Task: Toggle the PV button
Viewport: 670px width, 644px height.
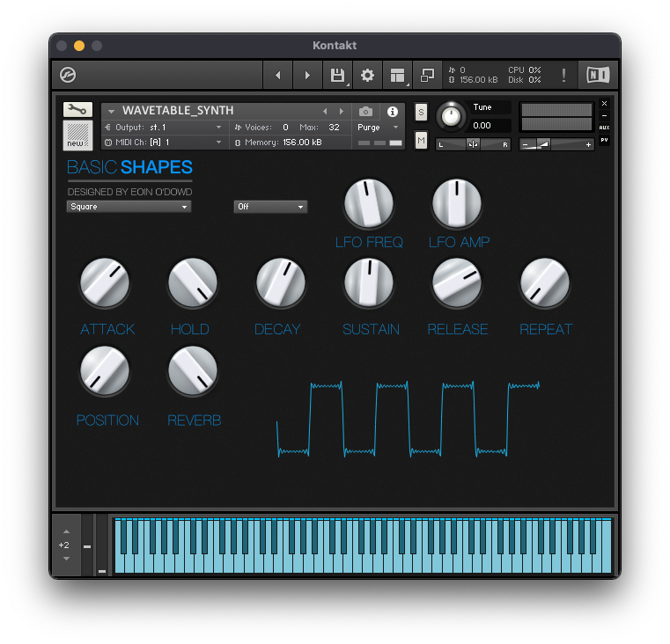Action: 604,140
